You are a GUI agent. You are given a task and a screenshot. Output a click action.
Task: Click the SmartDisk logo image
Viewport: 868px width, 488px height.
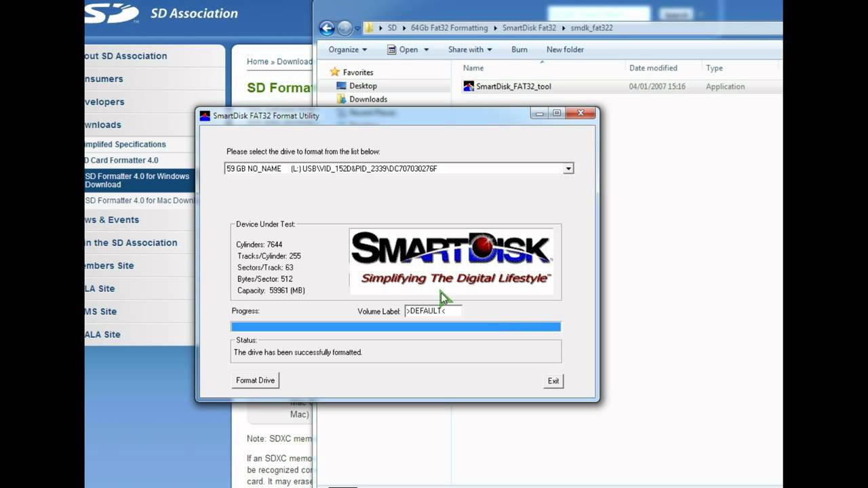tap(452, 261)
